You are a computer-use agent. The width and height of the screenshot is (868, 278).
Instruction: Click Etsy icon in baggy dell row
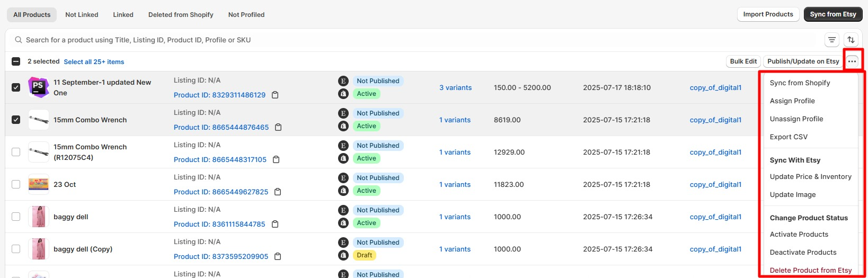pyautogui.click(x=343, y=210)
